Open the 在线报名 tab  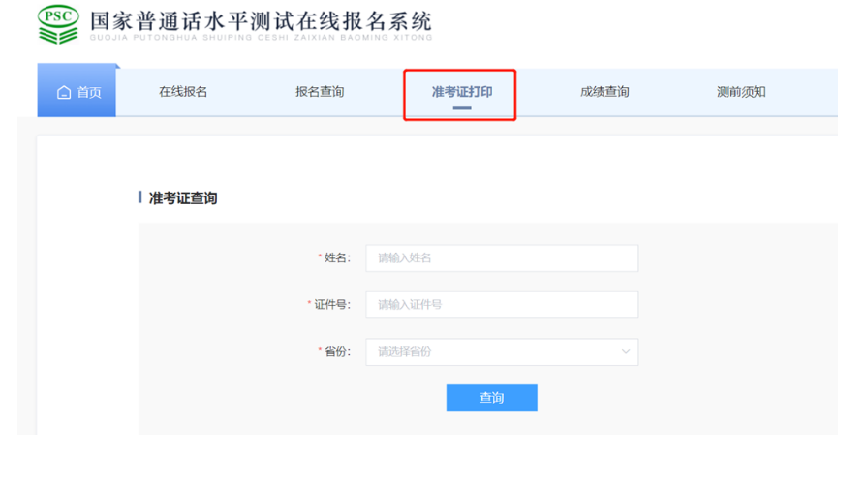[183, 92]
